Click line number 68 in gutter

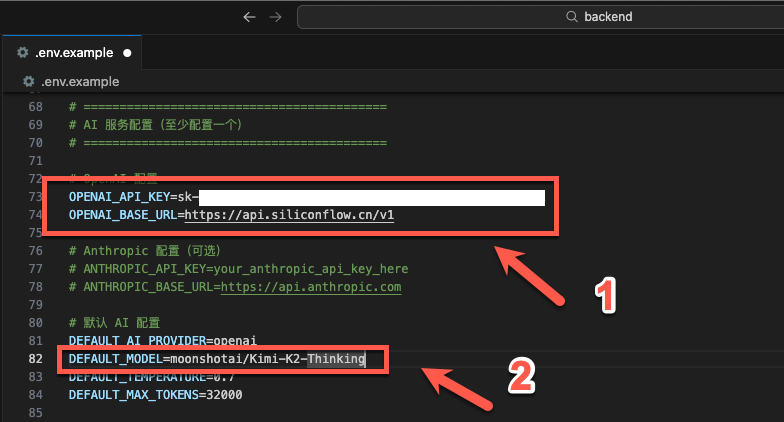tap(36, 107)
